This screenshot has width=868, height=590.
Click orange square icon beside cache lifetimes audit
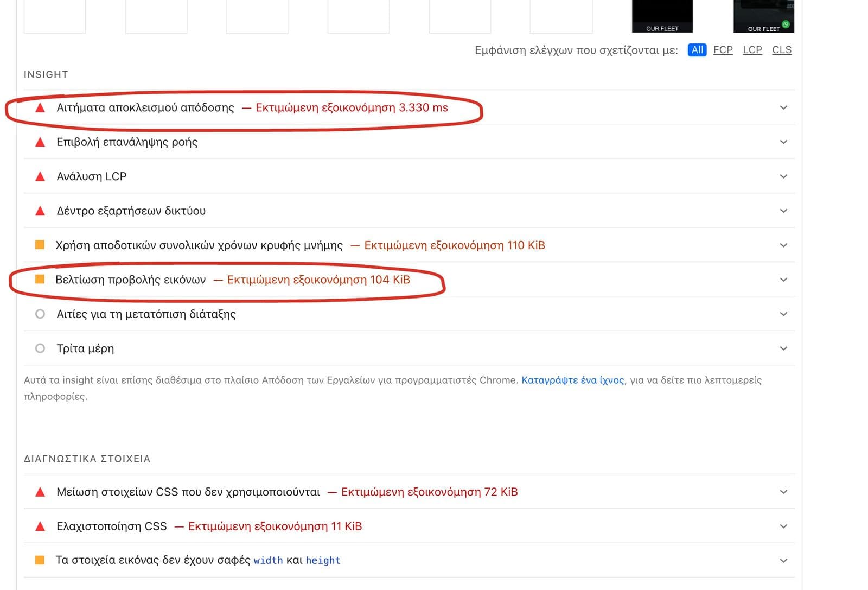(40, 245)
